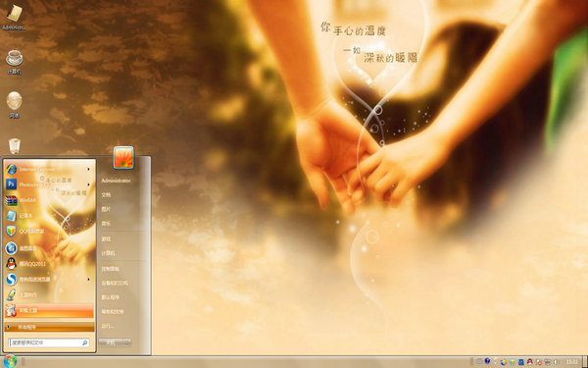Launch QQ电脑管家 shield entry
Viewport: 588px width, 368px height.
click(x=49, y=231)
